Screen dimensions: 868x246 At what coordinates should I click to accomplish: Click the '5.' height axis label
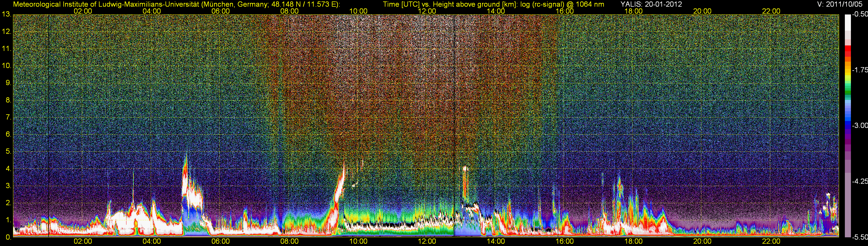coord(8,152)
